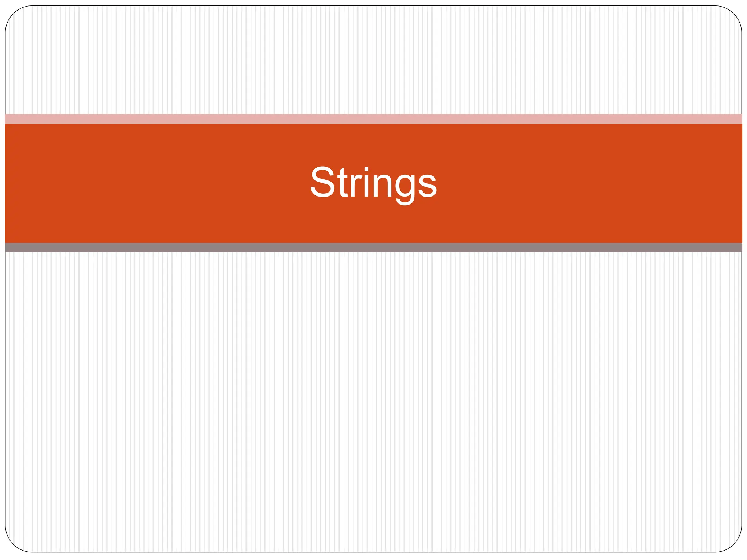The width and height of the screenshot is (747, 560).
Task: Click the striped background above the banner
Action: click(373, 60)
